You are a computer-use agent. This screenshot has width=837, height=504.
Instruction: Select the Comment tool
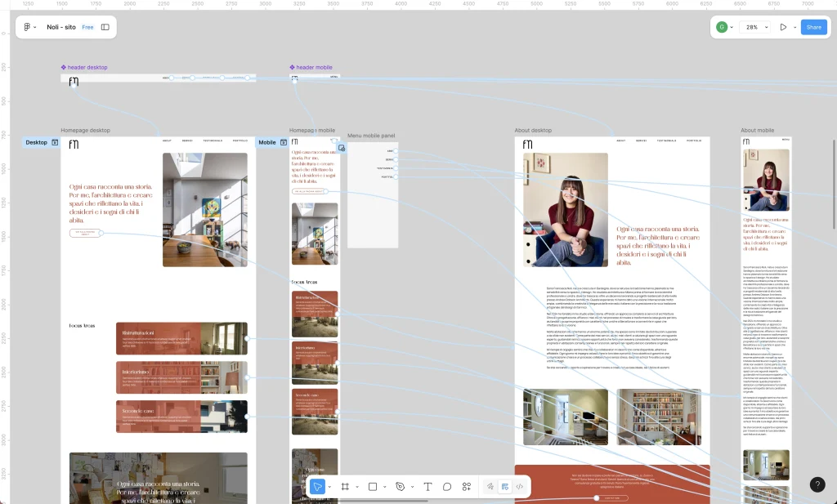tap(447, 487)
